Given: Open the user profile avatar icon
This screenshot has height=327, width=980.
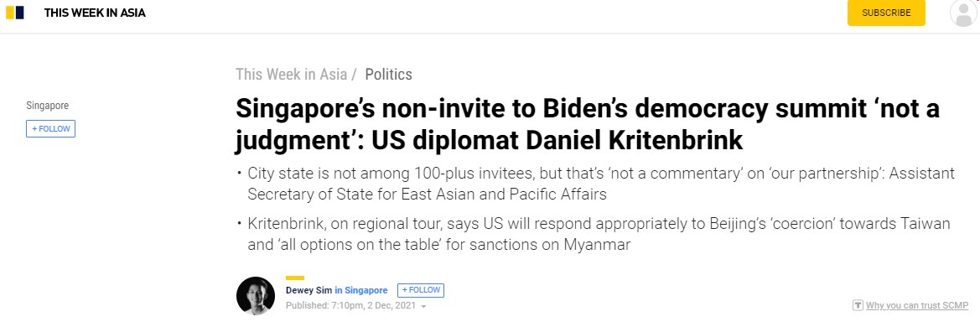Looking at the screenshot, I should [962, 13].
